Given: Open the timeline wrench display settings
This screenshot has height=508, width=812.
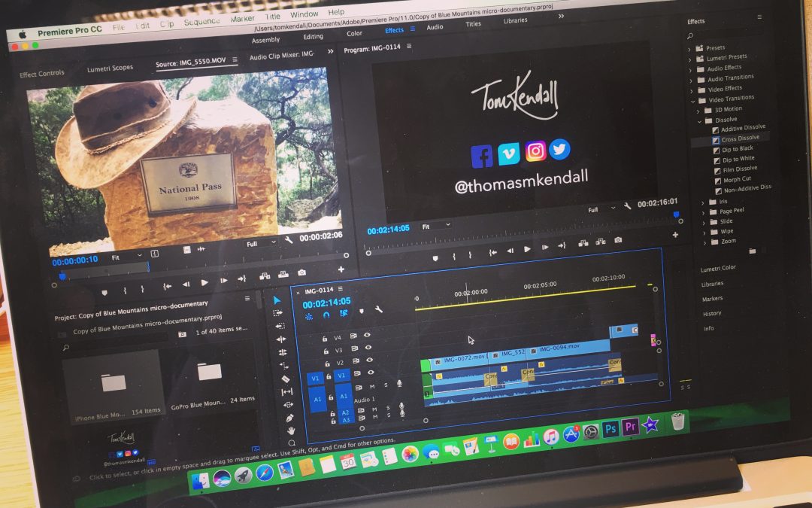Looking at the screenshot, I should pos(378,309).
